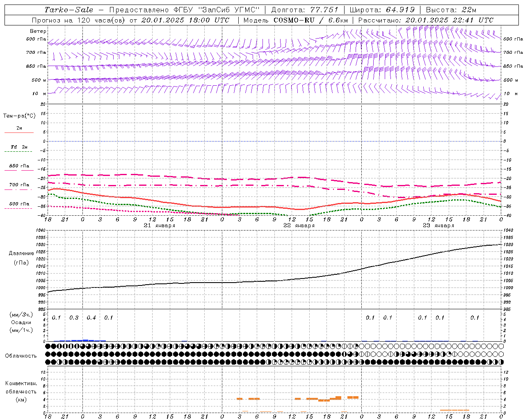Select the text Предоставлено ФГБУ "ЗапСиб УГМС"
525x420 pixels.
click(185, 10)
